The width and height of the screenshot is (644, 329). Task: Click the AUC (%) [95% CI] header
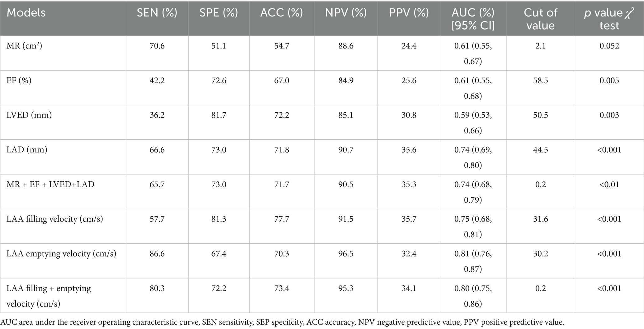473,19
